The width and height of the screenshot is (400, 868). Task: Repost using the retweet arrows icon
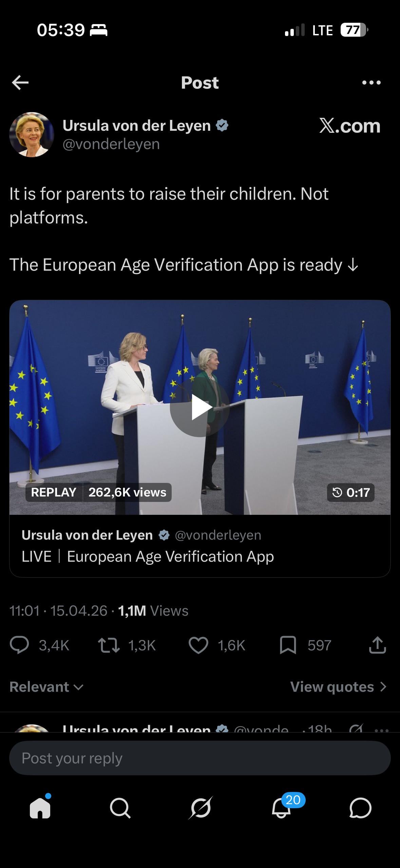click(109, 645)
